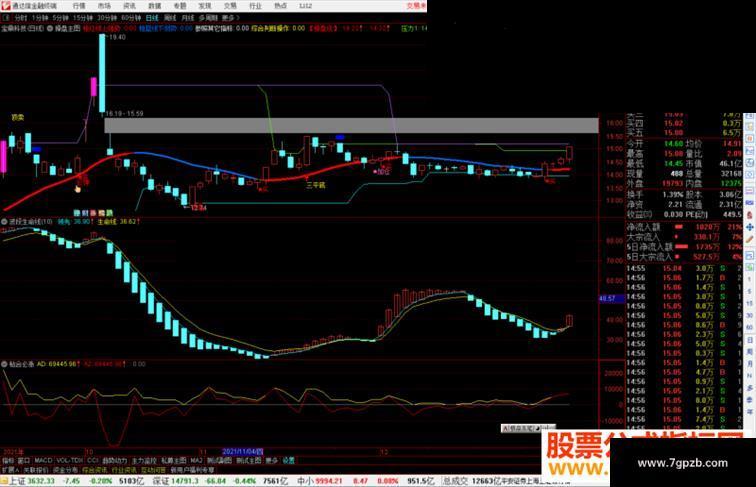This screenshot has height=487, width=756.
Task: Select the 日线 daily chart period
Action: point(152,18)
